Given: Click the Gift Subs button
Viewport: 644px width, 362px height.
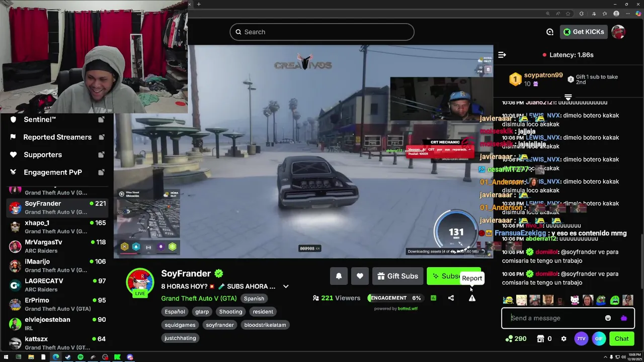Looking at the screenshot, I should coord(397,276).
